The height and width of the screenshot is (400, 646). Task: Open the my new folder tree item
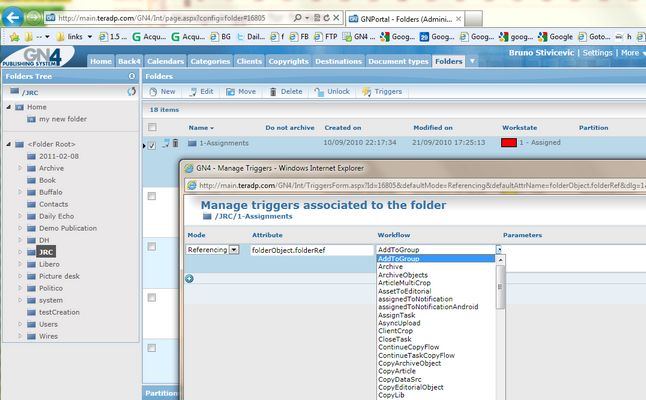[x=63, y=119]
